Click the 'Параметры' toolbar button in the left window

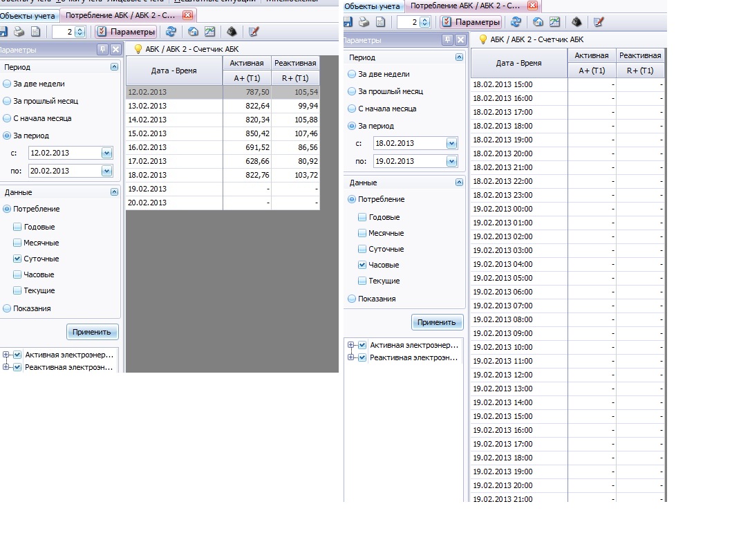(x=126, y=32)
